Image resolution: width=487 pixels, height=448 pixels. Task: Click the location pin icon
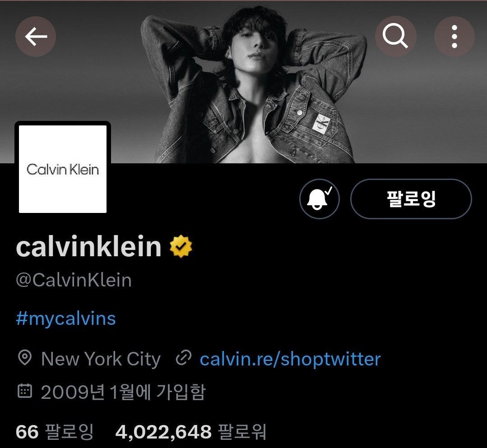25,358
